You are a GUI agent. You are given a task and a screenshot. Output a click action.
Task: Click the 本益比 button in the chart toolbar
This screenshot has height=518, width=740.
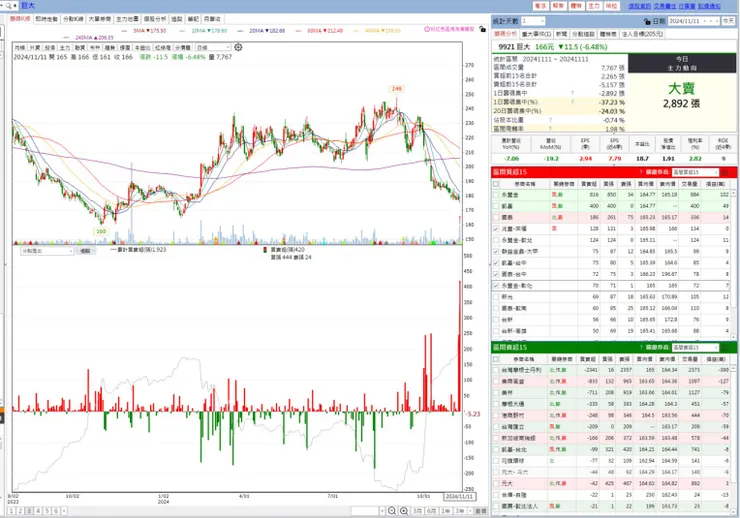pyautogui.click(x=142, y=48)
